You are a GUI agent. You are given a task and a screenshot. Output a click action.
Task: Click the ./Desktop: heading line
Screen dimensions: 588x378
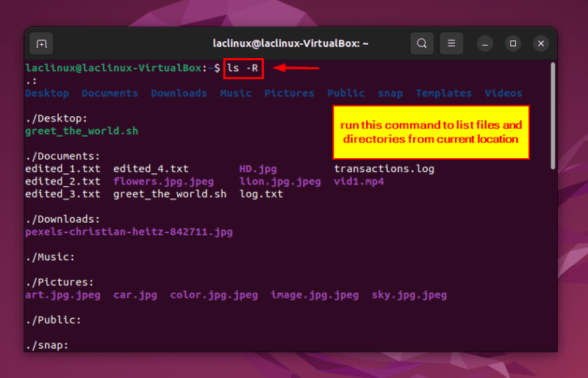[57, 118]
